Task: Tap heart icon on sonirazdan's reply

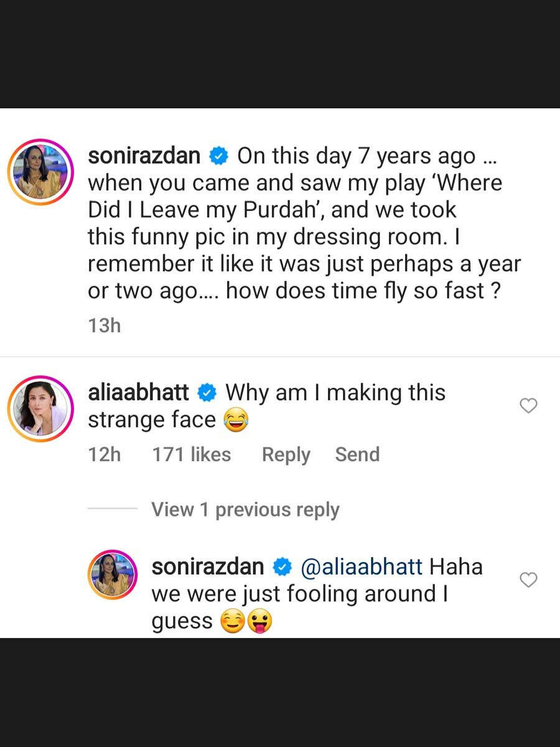Action: click(x=528, y=580)
